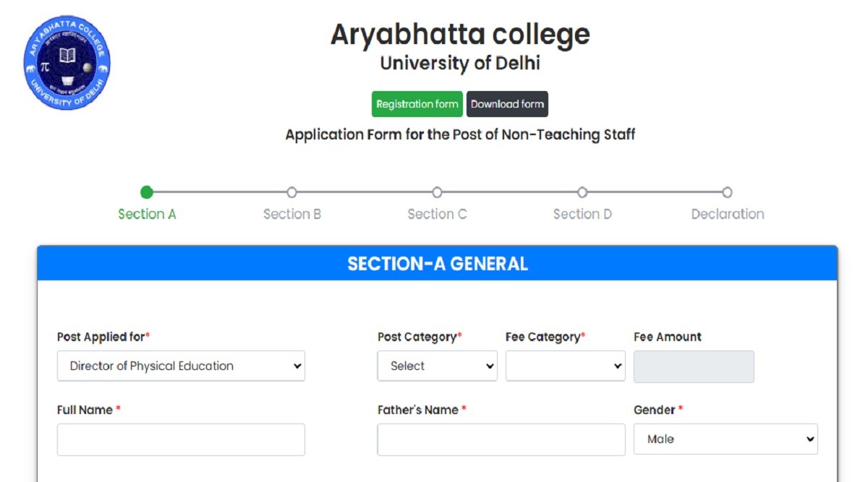This screenshot has width=868, height=482.
Task: Select the Section C step circle
Action: (437, 192)
